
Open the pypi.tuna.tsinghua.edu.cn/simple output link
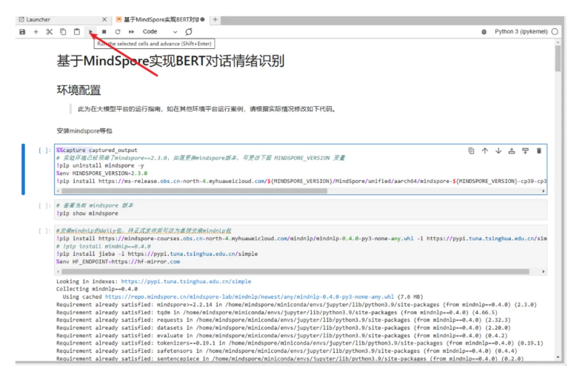click(x=186, y=282)
